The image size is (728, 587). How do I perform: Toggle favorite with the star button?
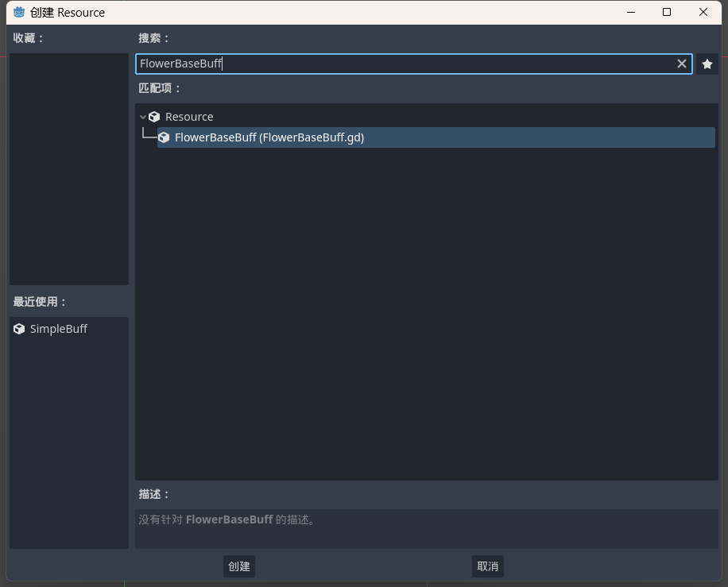click(707, 64)
